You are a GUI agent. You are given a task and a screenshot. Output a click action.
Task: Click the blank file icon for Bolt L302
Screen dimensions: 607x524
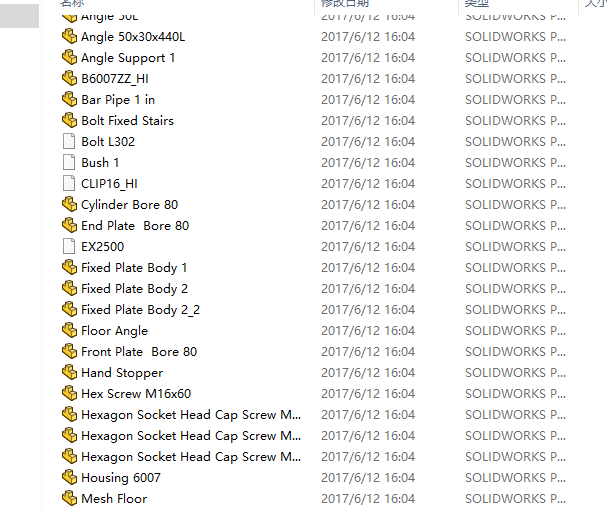pyautogui.click(x=69, y=141)
